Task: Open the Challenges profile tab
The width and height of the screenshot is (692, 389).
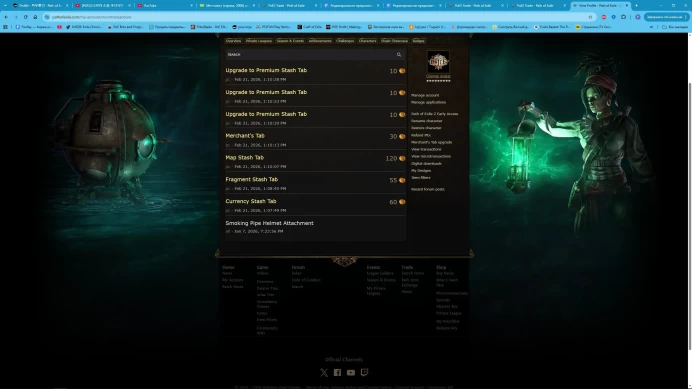Action: [345, 41]
